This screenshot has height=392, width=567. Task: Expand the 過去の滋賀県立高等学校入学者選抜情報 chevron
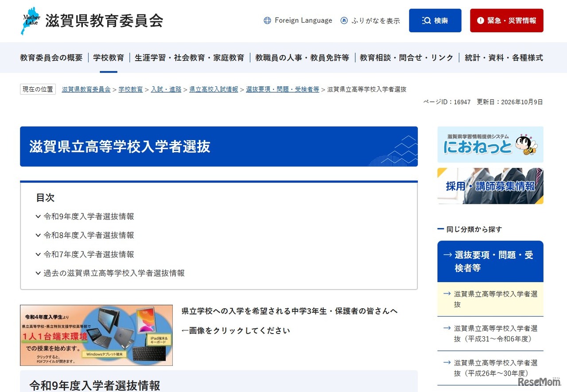point(38,273)
